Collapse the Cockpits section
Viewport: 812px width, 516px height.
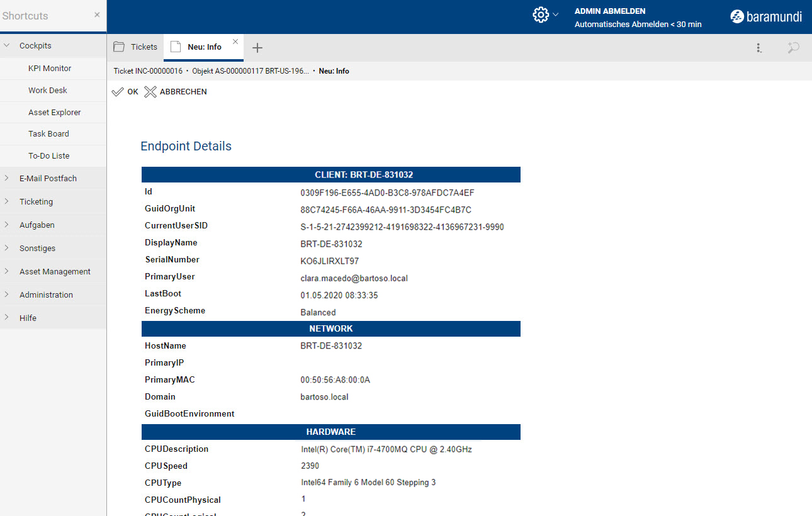point(7,46)
